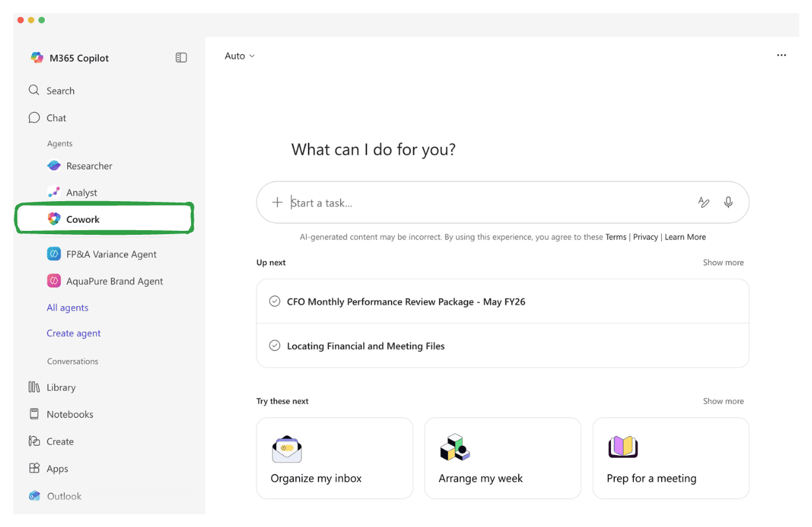This screenshot has width=812, height=527.
Task: Click the Analyst agent icon
Action: 54,192
